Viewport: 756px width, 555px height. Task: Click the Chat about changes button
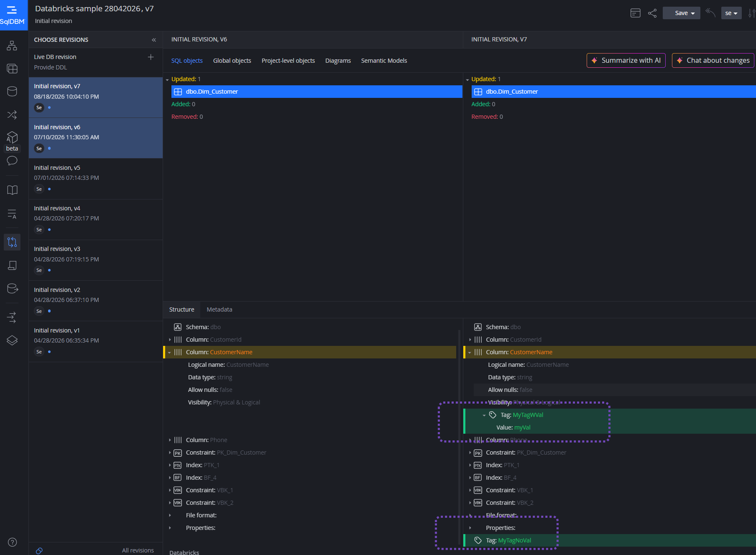[x=713, y=60]
